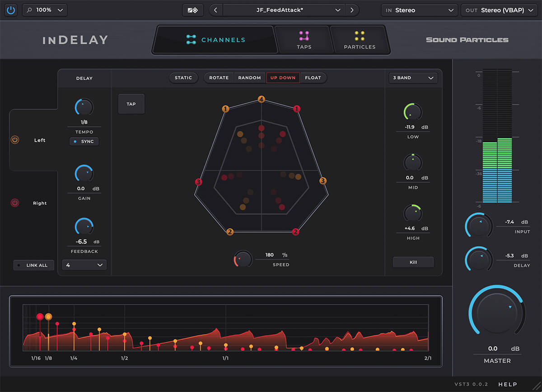Click red speaker node 1 at top right
This screenshot has width=542, height=392.
click(297, 109)
